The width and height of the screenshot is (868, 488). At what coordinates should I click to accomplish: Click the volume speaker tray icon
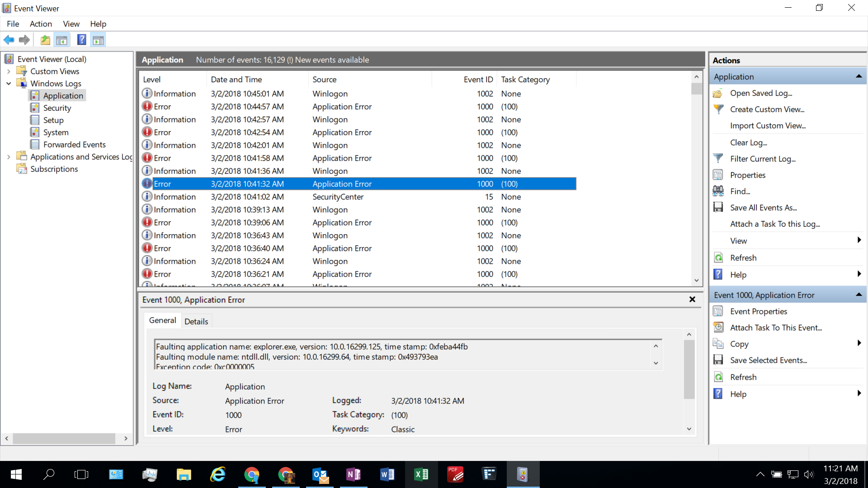point(809,474)
